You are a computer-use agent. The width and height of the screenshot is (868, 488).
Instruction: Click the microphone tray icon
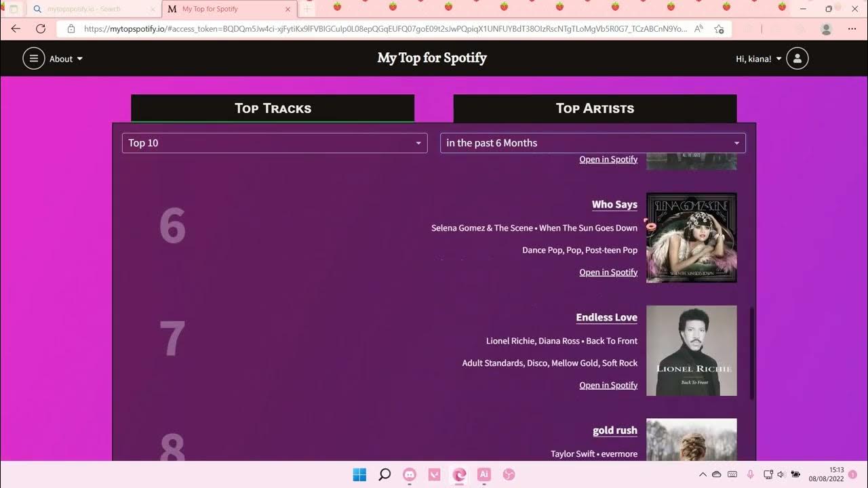tap(751, 474)
